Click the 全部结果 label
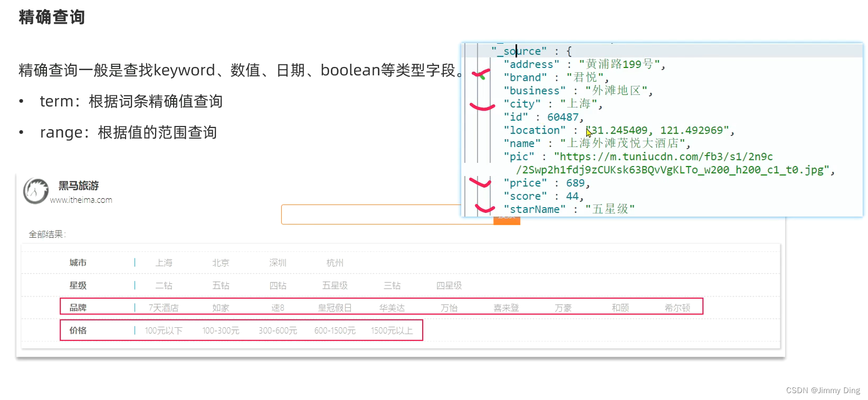The width and height of the screenshot is (868, 400). [47, 234]
